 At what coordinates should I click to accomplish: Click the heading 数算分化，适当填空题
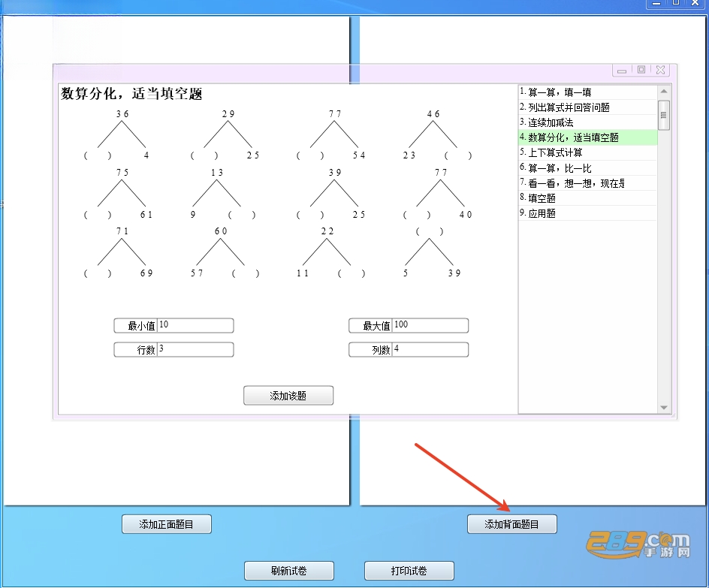coord(131,94)
